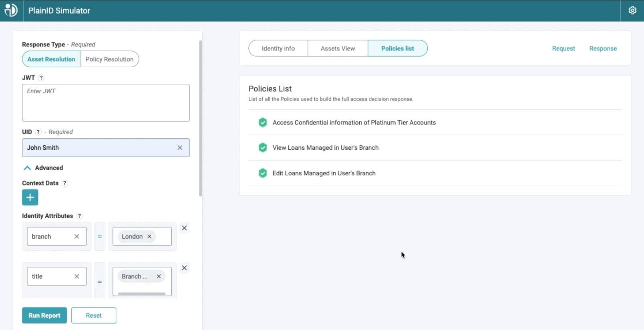Select Policy Resolution response type

pos(109,59)
